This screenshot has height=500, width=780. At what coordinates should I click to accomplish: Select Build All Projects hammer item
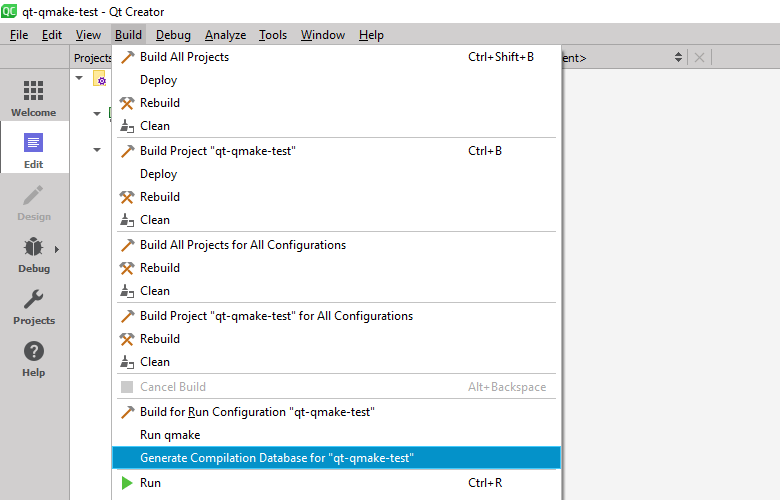pos(184,57)
